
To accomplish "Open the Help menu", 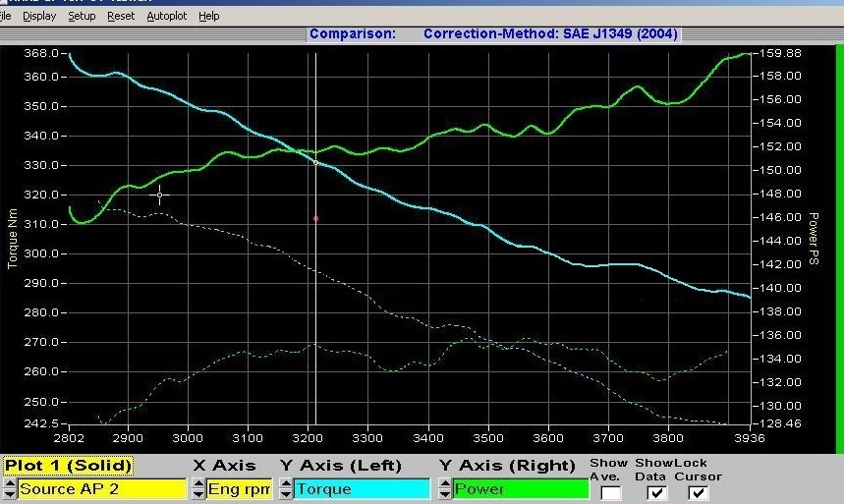I will [209, 16].
